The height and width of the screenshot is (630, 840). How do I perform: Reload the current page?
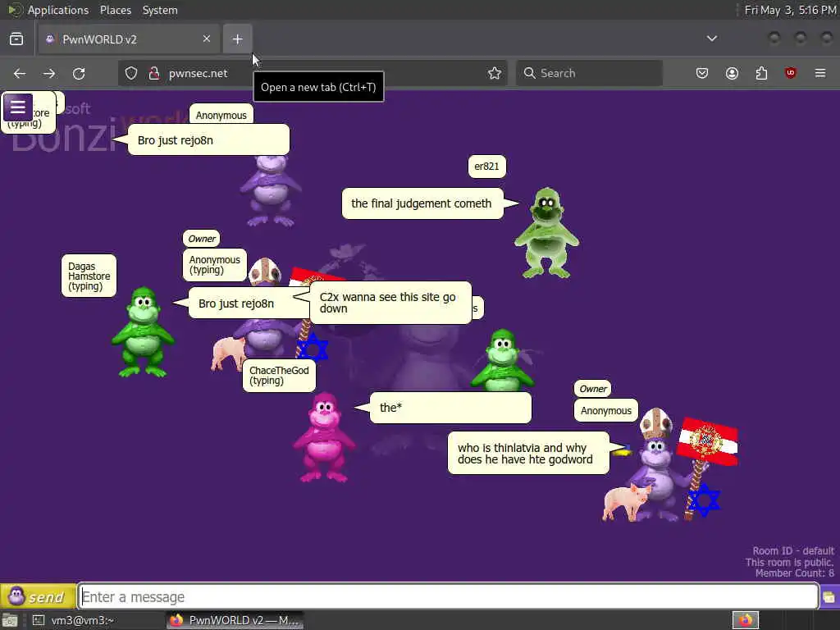click(79, 73)
